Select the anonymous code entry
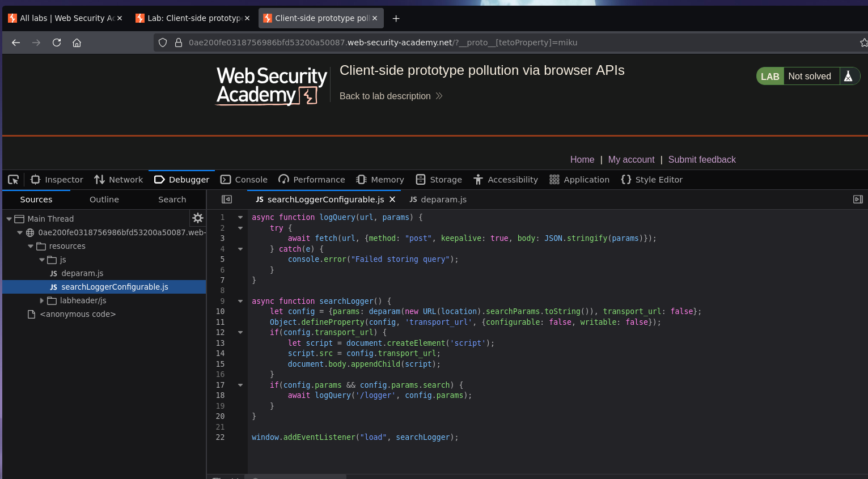Viewport: 868px width, 479px height. click(x=78, y=314)
